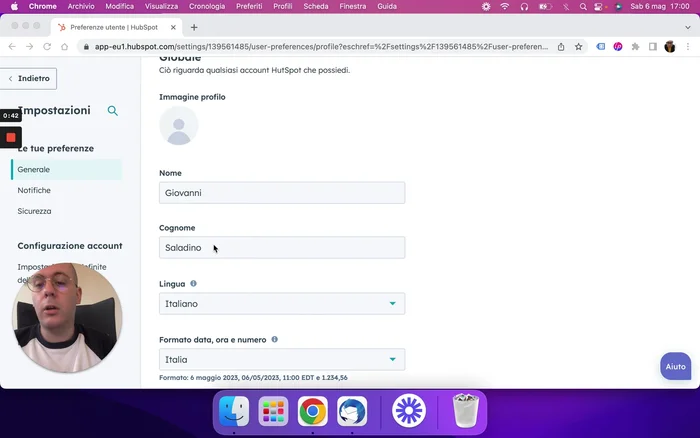The height and width of the screenshot is (438, 700).
Task: Click the Aiuto help button
Action: pos(676,366)
